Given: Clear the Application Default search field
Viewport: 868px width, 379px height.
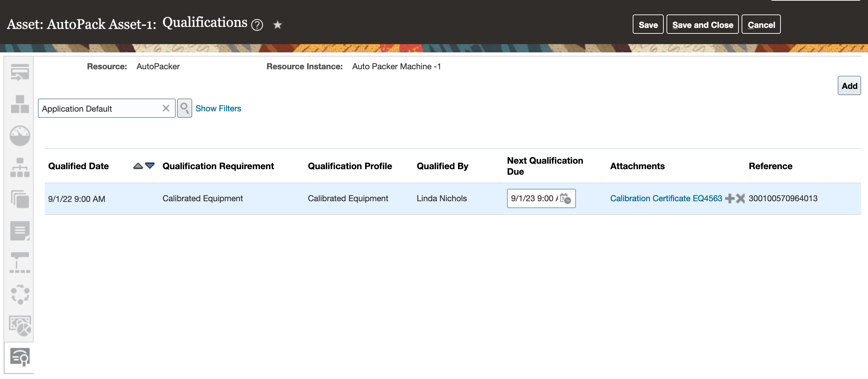Looking at the screenshot, I should pyautogui.click(x=166, y=109).
